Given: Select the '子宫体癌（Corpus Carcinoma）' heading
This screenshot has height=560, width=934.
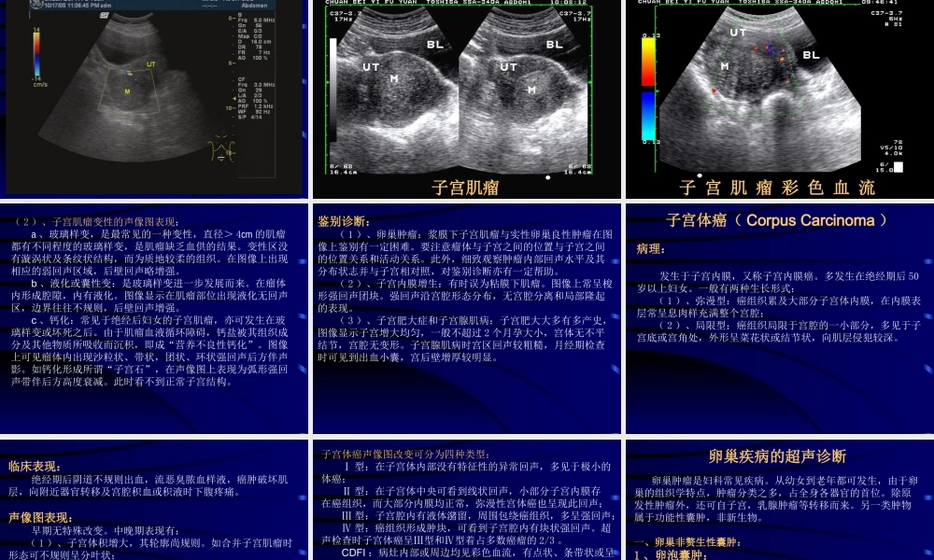Looking at the screenshot, I should tap(777, 220).
